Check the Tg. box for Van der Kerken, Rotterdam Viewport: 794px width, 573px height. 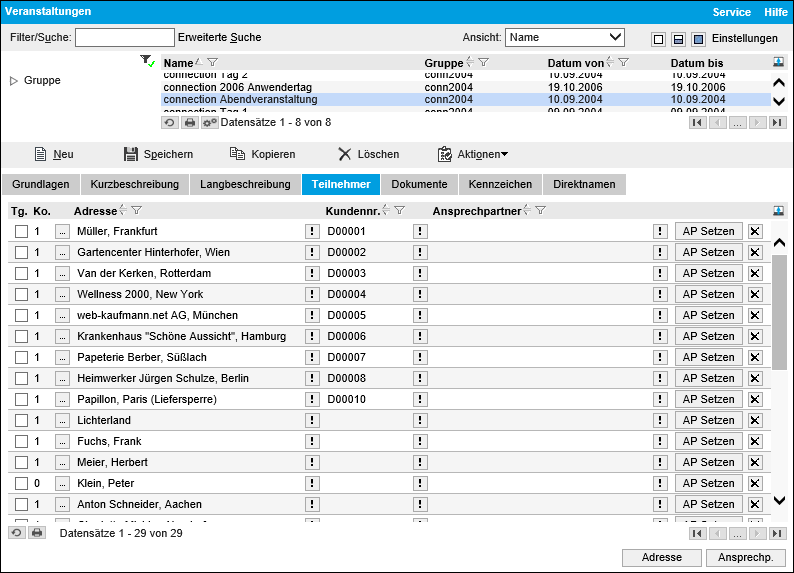click(21, 273)
